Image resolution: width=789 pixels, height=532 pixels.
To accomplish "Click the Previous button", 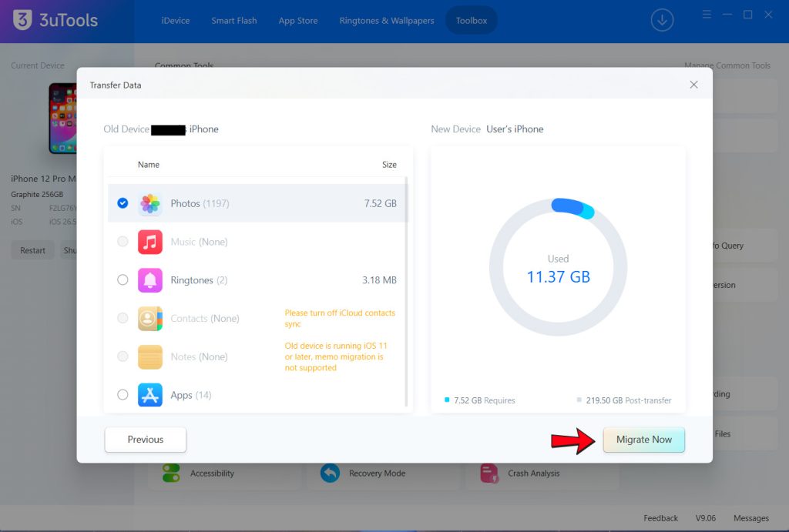I will [x=146, y=440].
